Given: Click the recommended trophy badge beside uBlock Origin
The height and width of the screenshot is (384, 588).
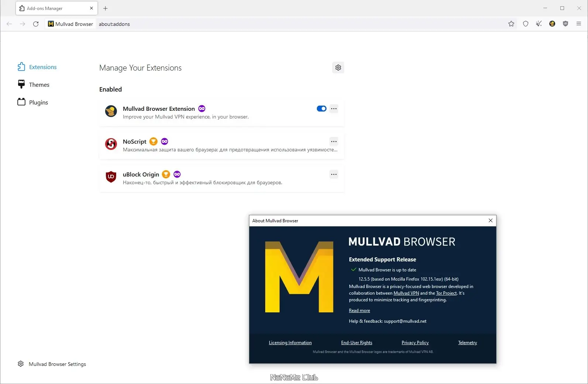Looking at the screenshot, I should pos(166,174).
